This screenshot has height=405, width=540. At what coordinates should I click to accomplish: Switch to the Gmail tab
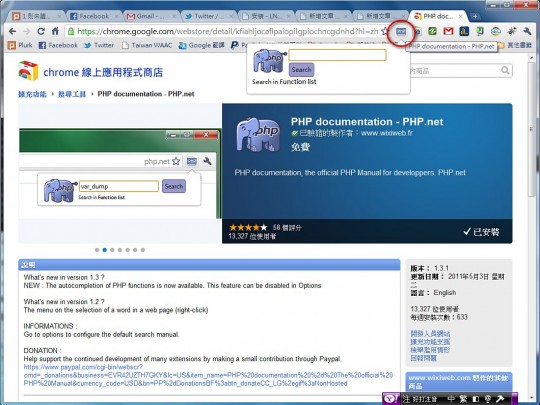(150, 16)
